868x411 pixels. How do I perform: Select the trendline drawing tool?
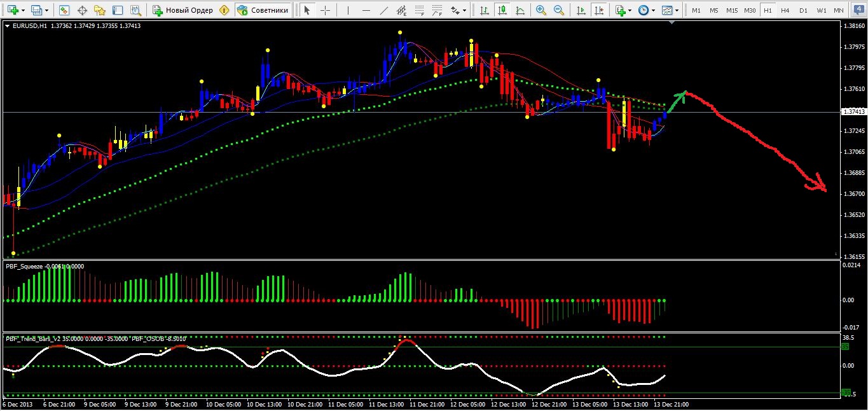tap(384, 10)
